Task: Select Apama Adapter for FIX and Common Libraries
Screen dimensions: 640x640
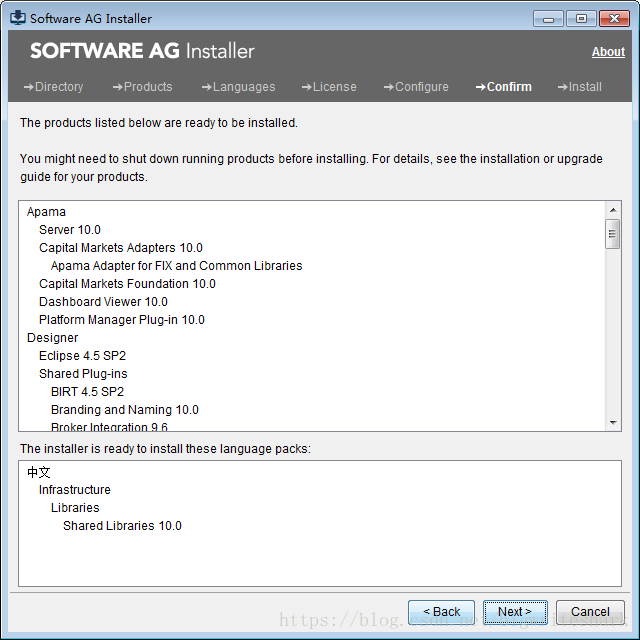Action: [176, 266]
